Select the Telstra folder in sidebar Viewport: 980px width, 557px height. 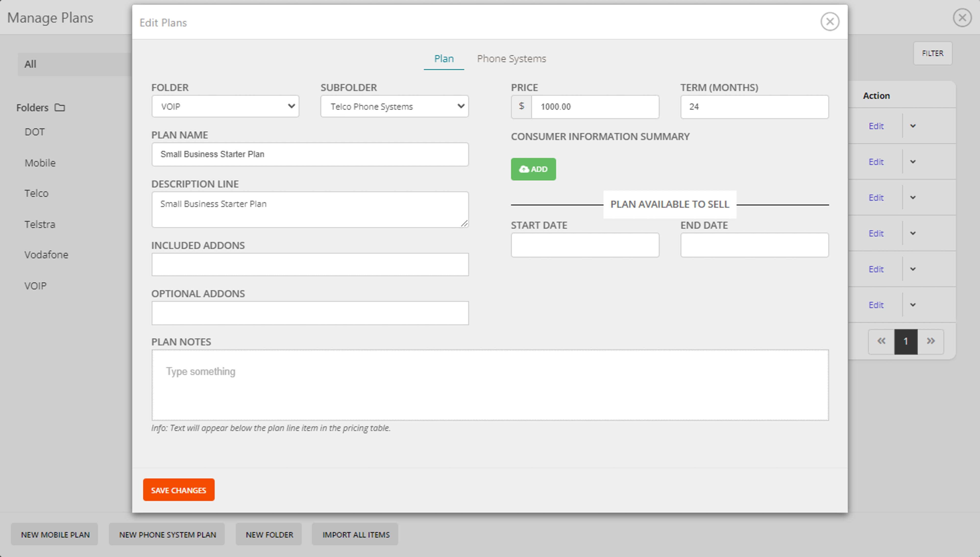[x=40, y=224]
